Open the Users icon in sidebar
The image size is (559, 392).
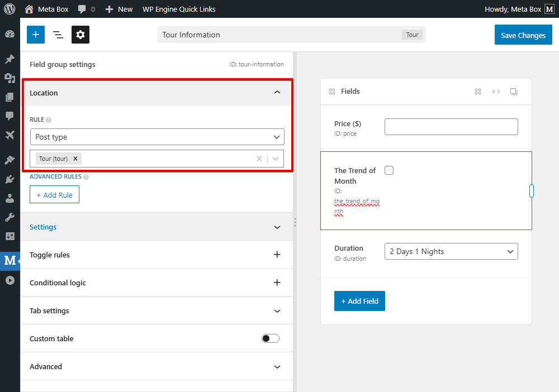tap(10, 198)
